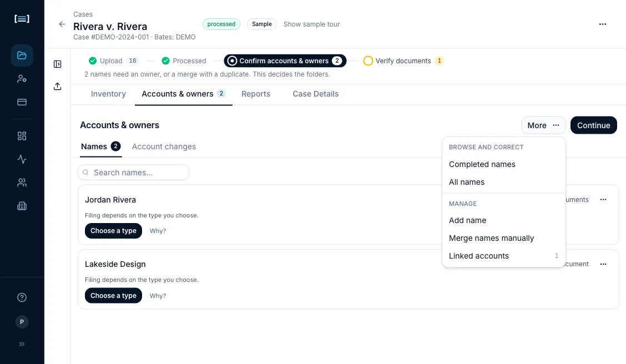Open the Lakeside Design row ellipsis menu
Screen dimensions: 626x364
(x=603, y=264)
